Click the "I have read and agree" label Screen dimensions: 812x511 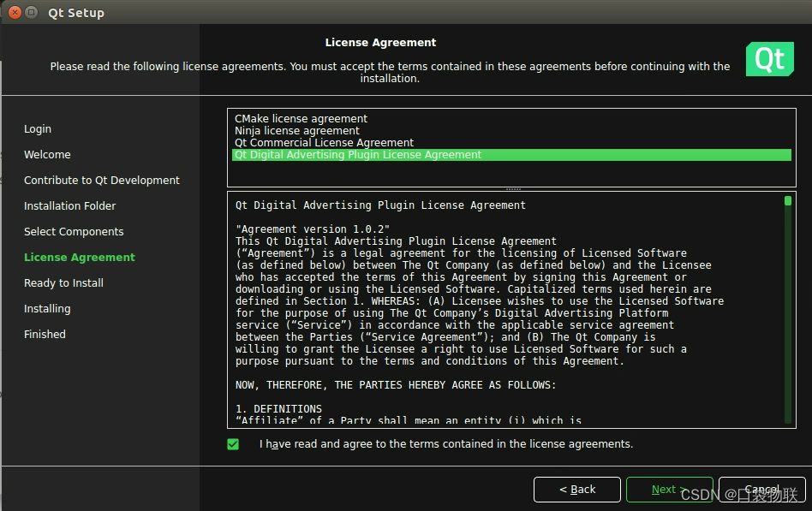click(x=446, y=444)
